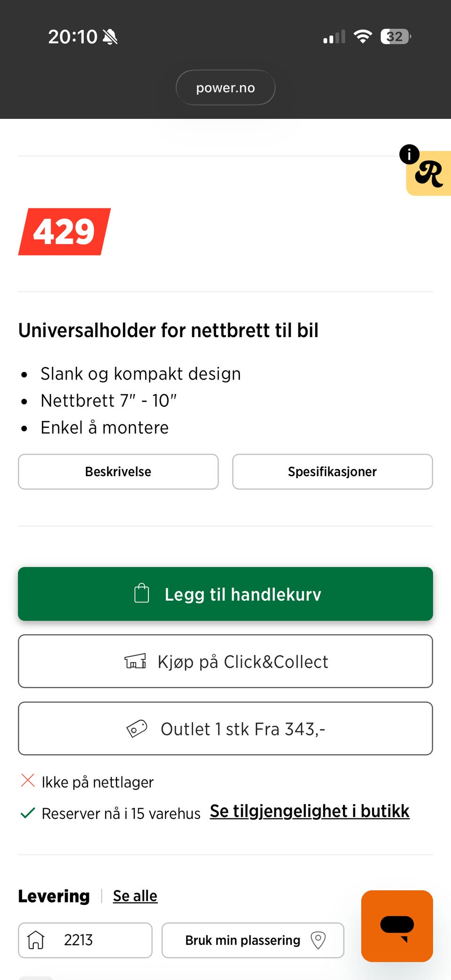
Task: Open the yellow R rewards badge
Action: (x=429, y=174)
